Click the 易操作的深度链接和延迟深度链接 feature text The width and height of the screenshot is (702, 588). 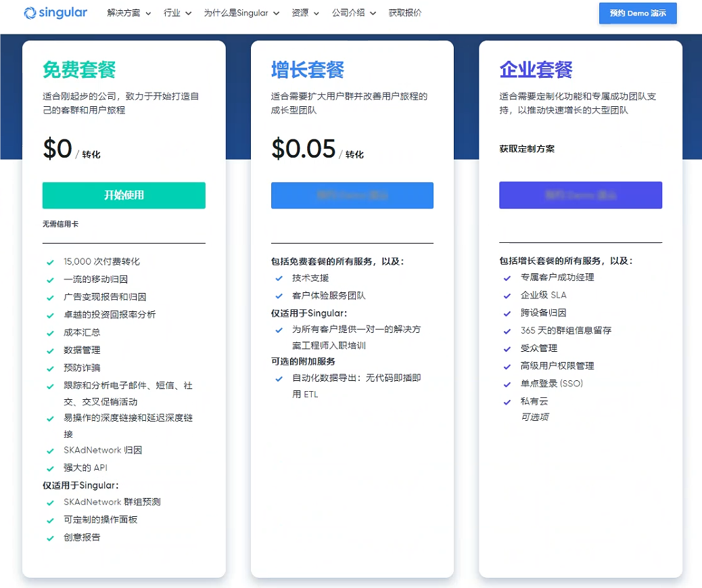coord(128,426)
